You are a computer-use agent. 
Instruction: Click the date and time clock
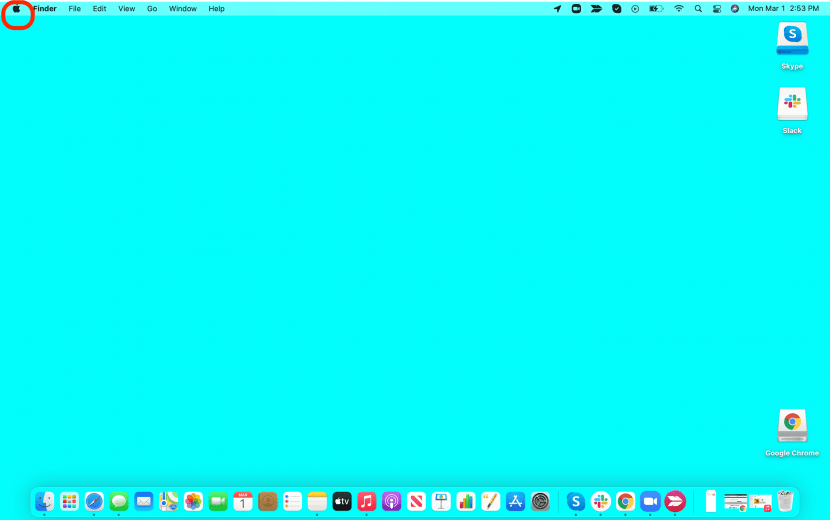(x=783, y=8)
